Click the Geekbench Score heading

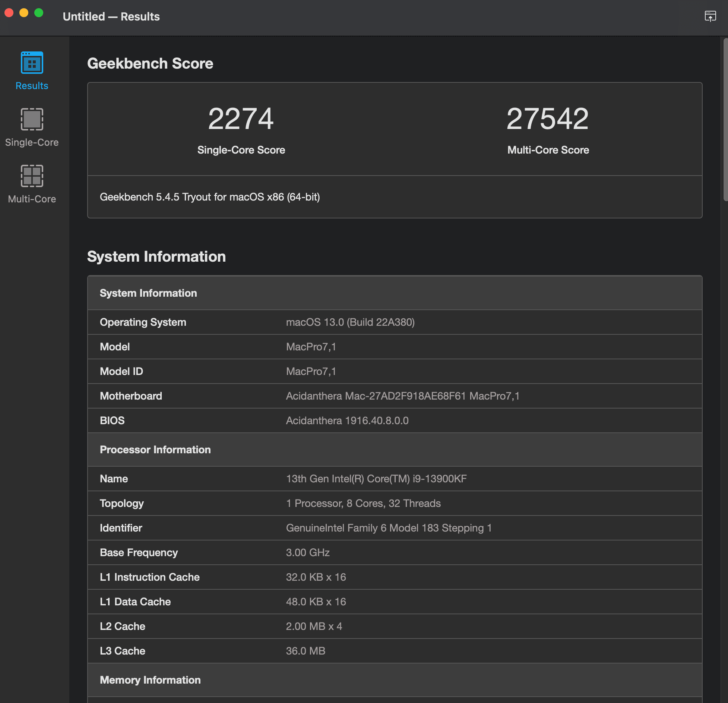pyautogui.click(x=150, y=63)
